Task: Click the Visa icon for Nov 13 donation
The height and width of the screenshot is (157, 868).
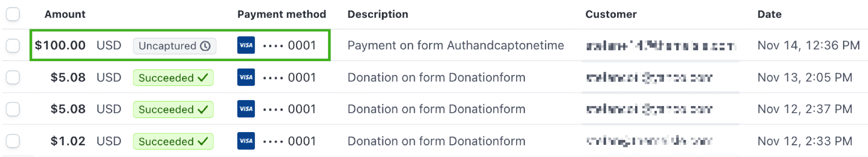Action: (x=246, y=77)
